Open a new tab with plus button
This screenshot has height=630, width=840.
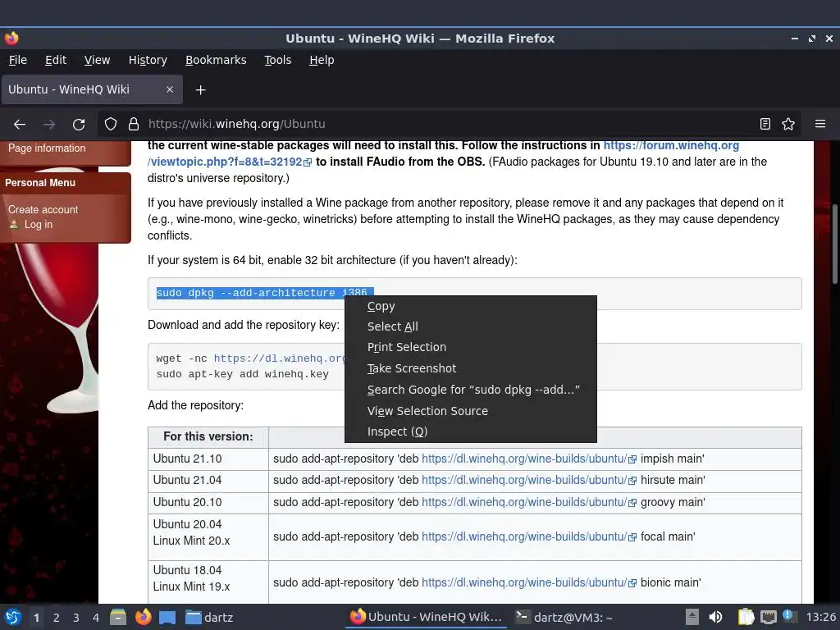pos(200,90)
